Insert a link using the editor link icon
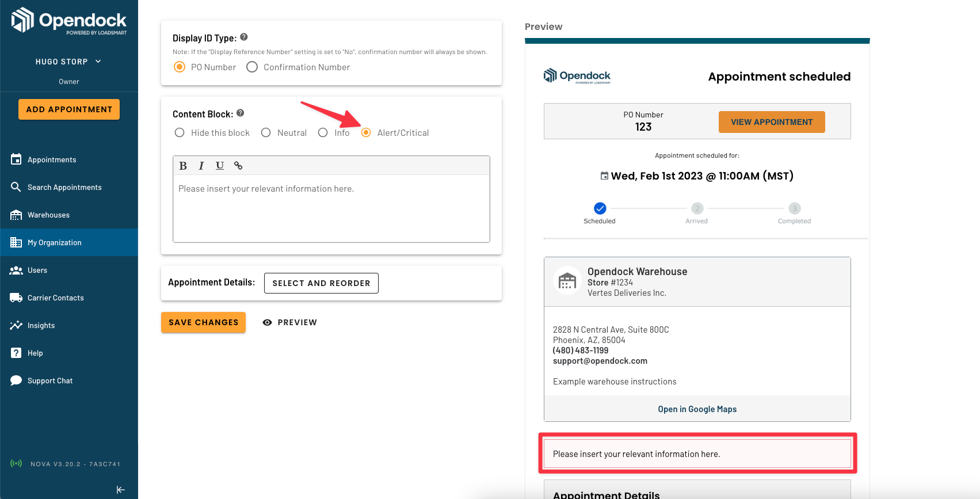Viewport: 980px width, 499px height. coord(238,166)
